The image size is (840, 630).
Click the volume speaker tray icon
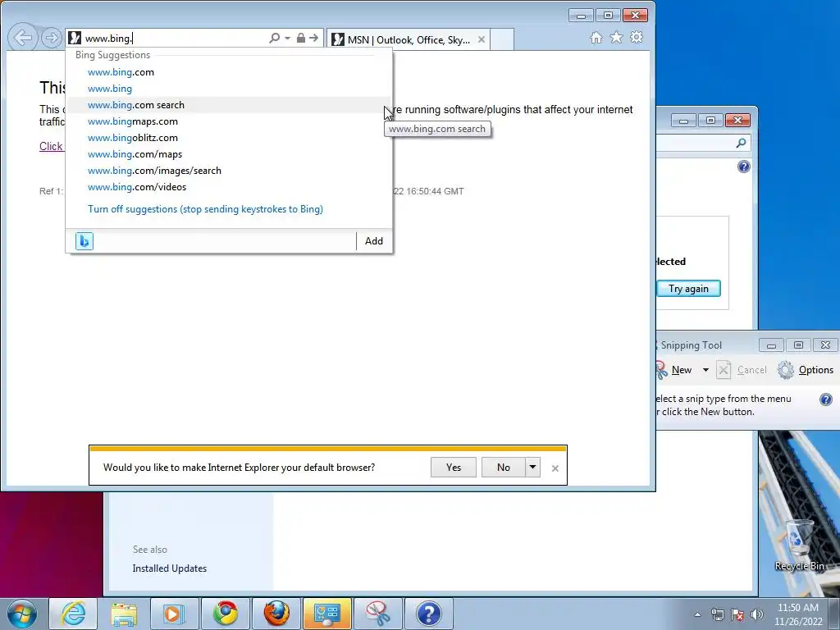click(x=757, y=614)
